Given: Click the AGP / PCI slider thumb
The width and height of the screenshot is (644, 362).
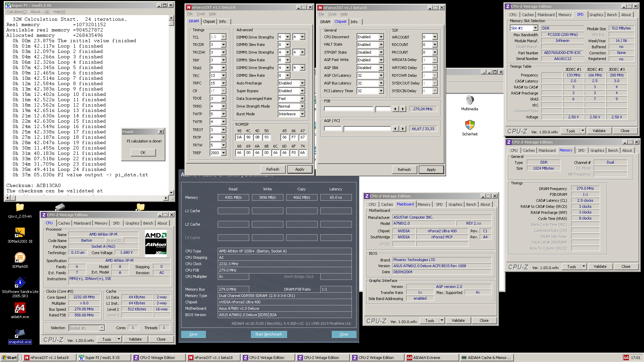Looking at the screenshot, I should [343, 129].
